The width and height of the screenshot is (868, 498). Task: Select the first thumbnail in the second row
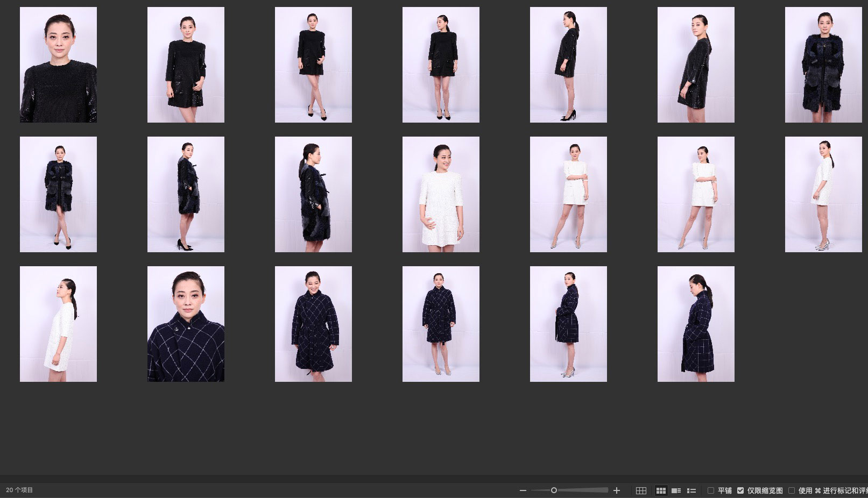click(58, 194)
